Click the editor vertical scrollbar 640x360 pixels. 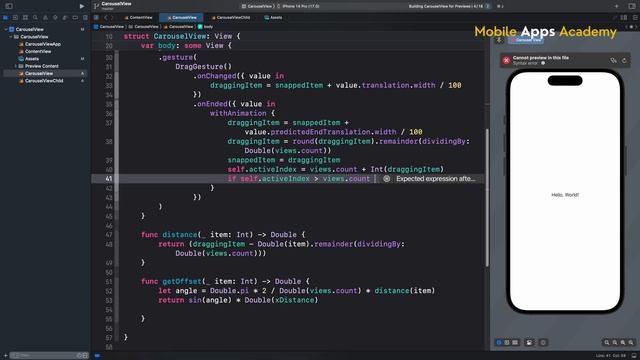point(487,198)
